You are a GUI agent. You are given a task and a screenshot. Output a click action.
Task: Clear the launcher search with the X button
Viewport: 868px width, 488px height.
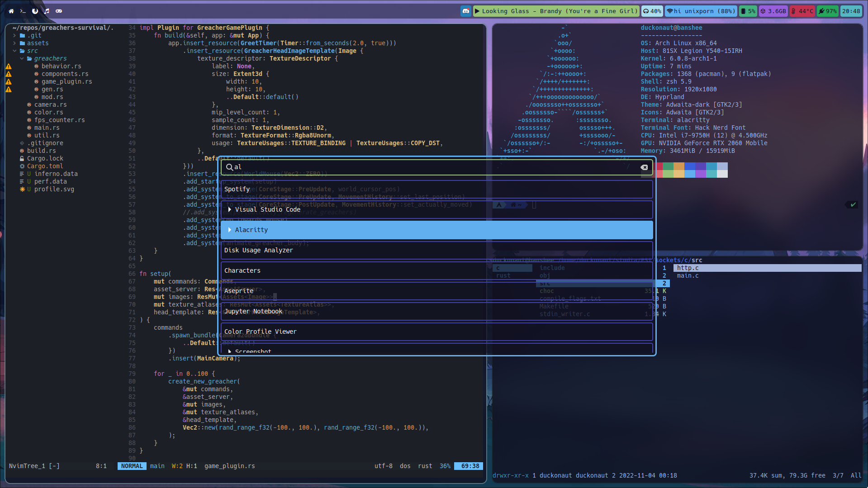644,167
